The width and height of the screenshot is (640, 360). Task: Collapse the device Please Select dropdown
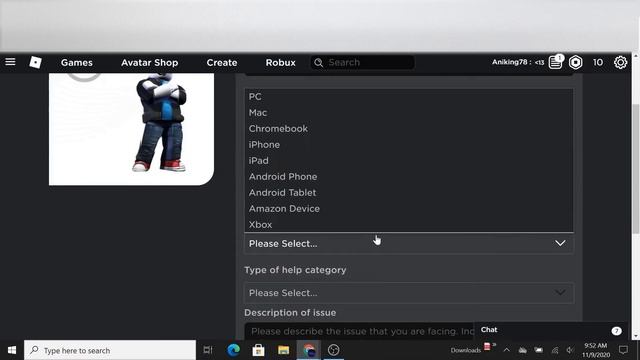(409, 244)
